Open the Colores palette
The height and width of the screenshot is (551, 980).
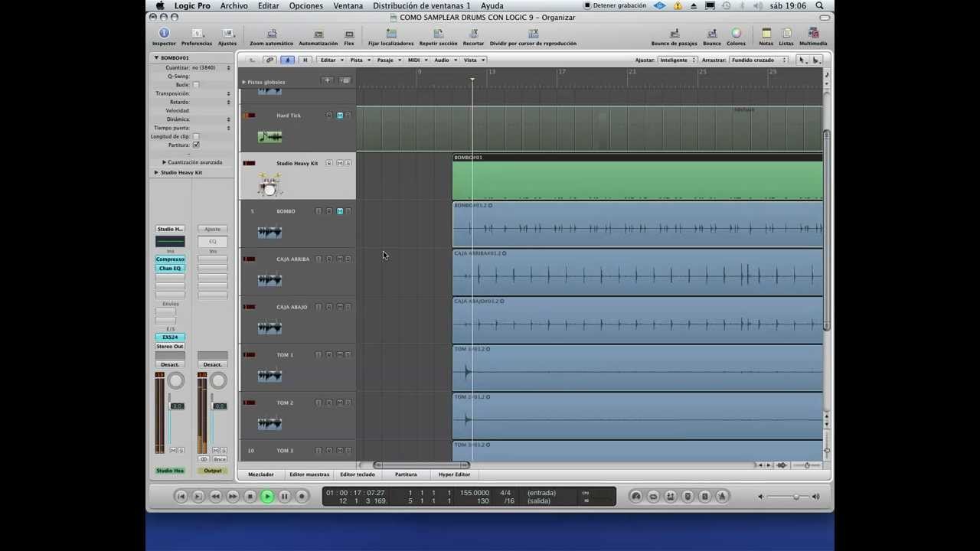click(736, 34)
